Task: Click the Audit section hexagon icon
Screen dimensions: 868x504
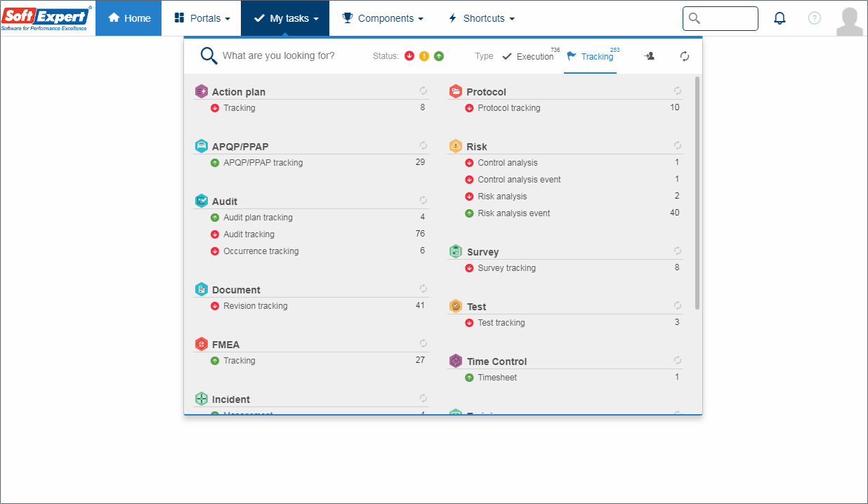Action: [202, 201]
